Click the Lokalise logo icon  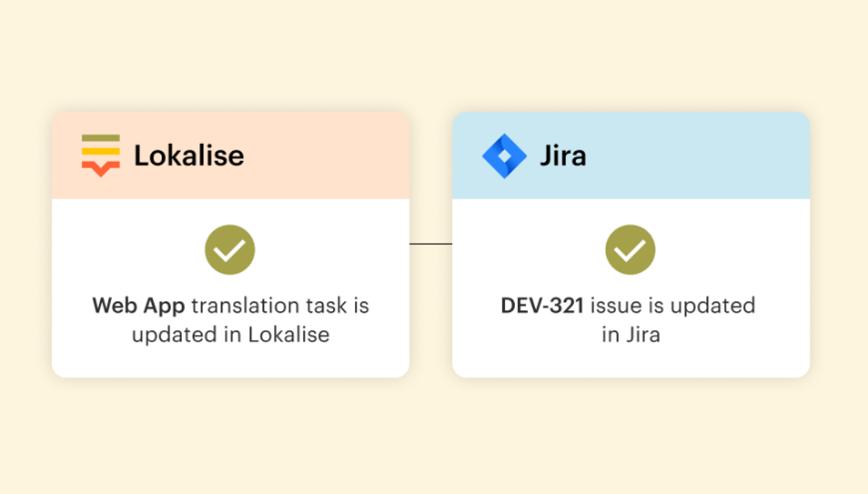[x=101, y=156]
